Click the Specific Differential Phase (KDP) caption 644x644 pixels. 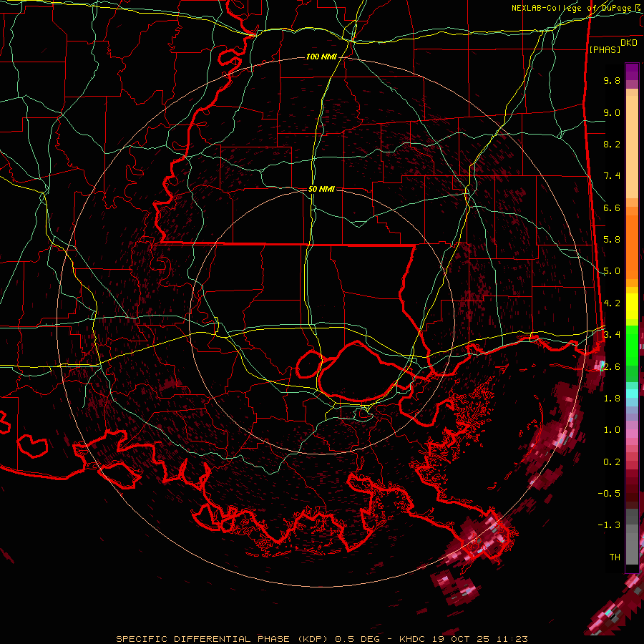point(222,639)
